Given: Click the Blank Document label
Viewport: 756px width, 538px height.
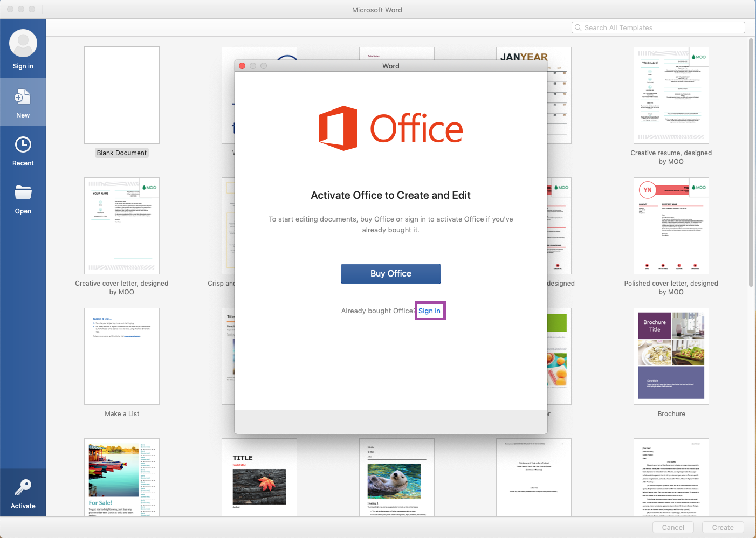Looking at the screenshot, I should click(x=122, y=153).
